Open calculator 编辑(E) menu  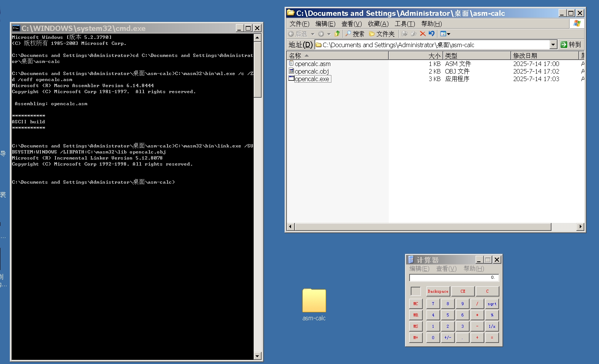tap(419, 269)
